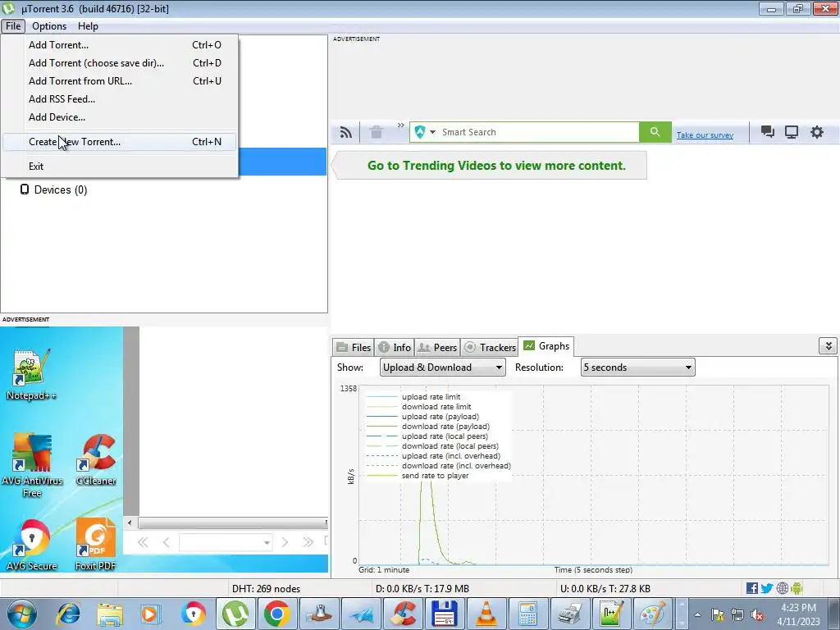Viewport: 840px width, 630px height.
Task: Choose Add Device... entry
Action: click(x=120, y=116)
